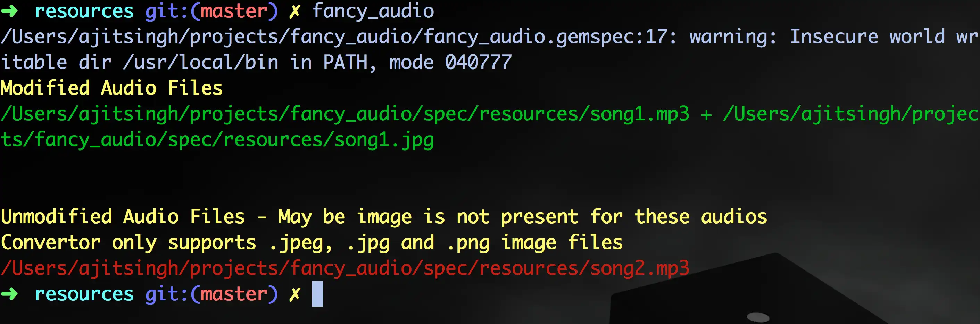Click the green song1.mp3 file path
Screen dimensions: 980x324
point(345,114)
